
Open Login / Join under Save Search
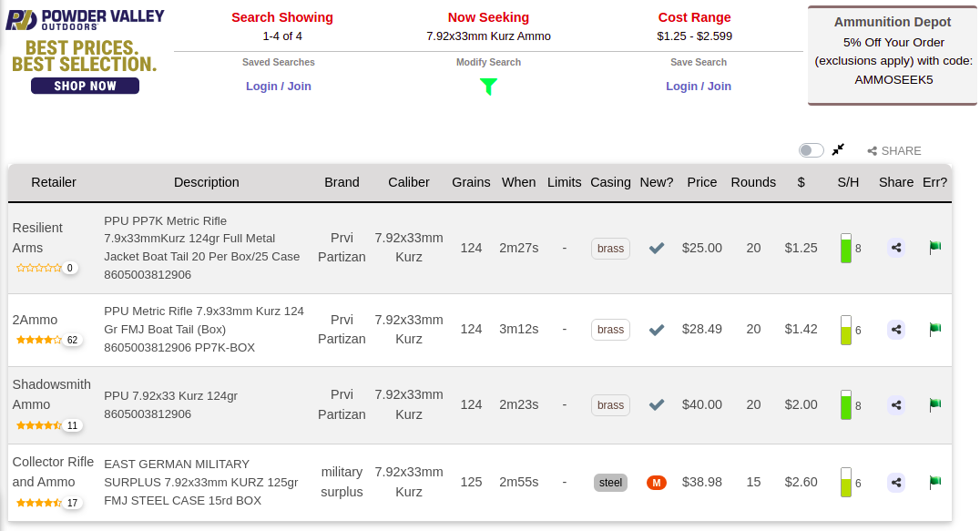tap(699, 87)
